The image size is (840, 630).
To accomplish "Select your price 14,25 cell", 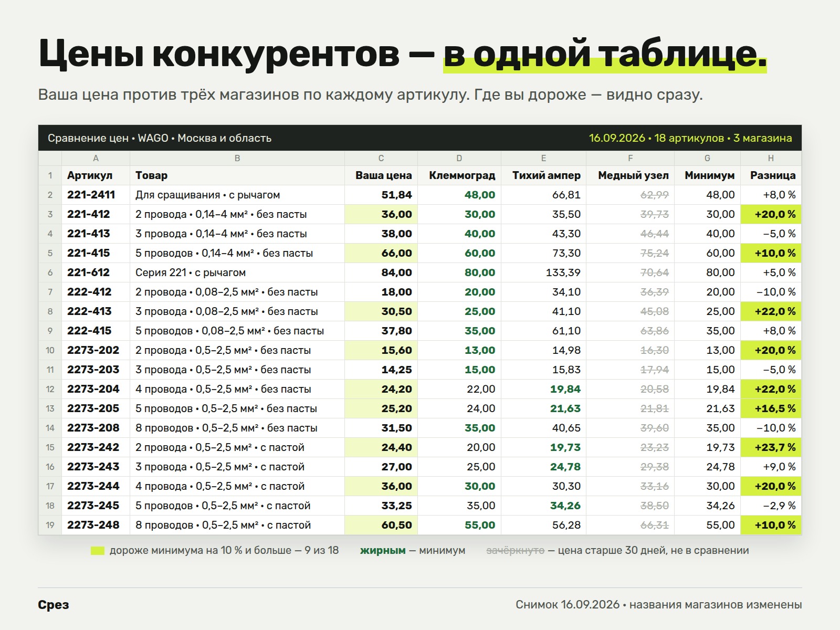I will pos(381,370).
